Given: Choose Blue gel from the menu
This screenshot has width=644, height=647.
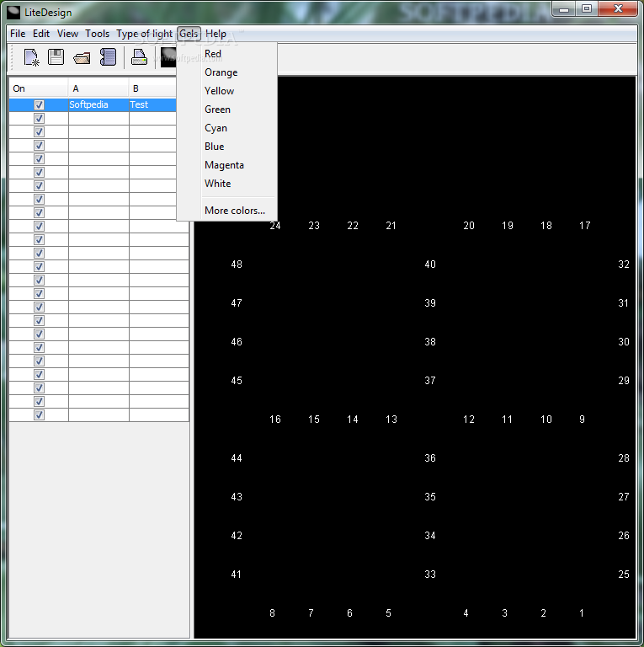Looking at the screenshot, I should 226,147.
